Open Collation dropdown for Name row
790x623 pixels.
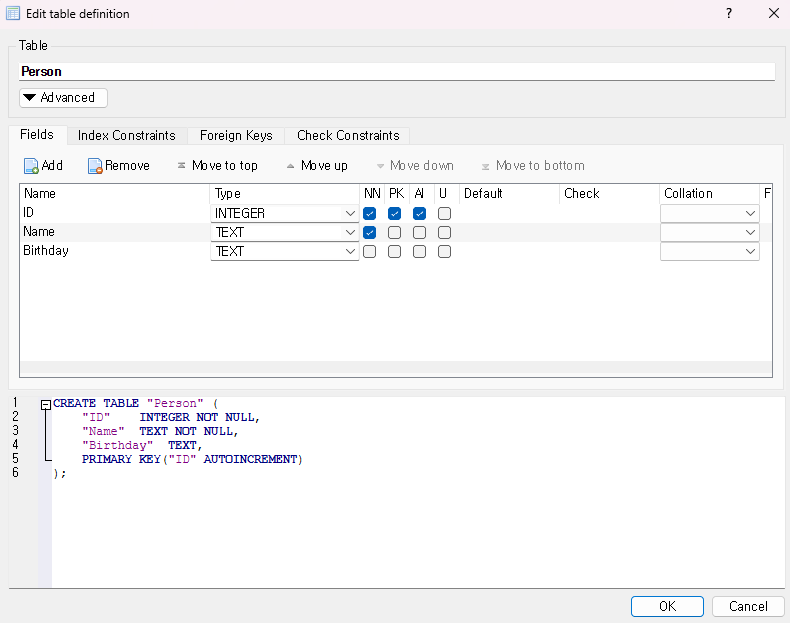tap(709, 233)
